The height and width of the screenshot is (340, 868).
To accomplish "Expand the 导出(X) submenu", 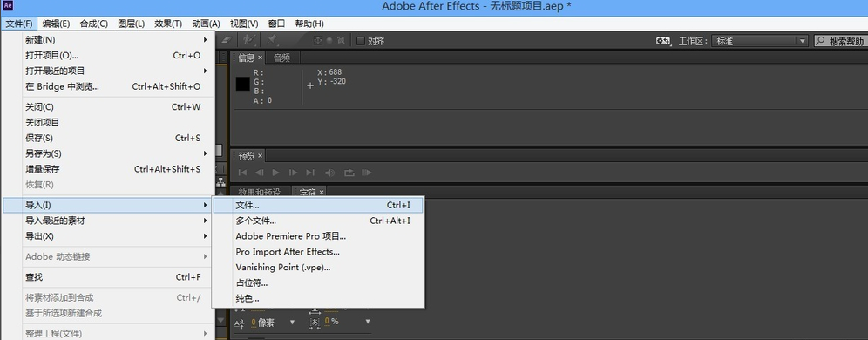I will click(x=108, y=236).
